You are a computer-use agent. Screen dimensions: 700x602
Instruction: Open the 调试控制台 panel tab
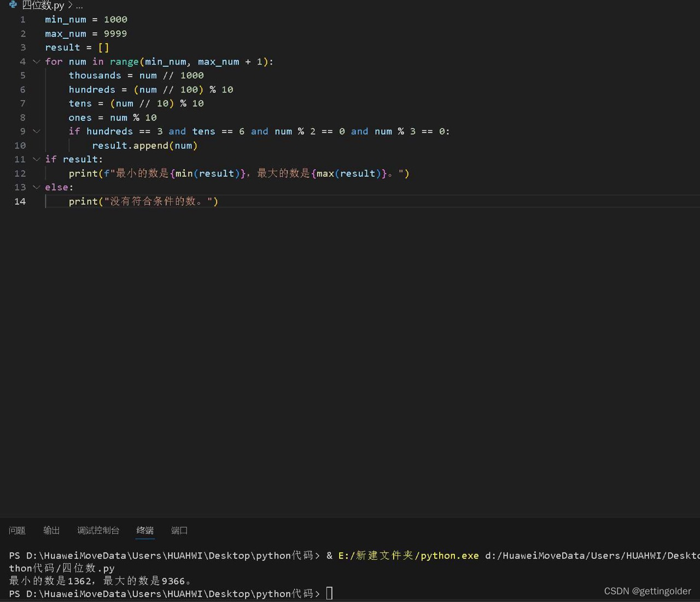tap(98, 530)
